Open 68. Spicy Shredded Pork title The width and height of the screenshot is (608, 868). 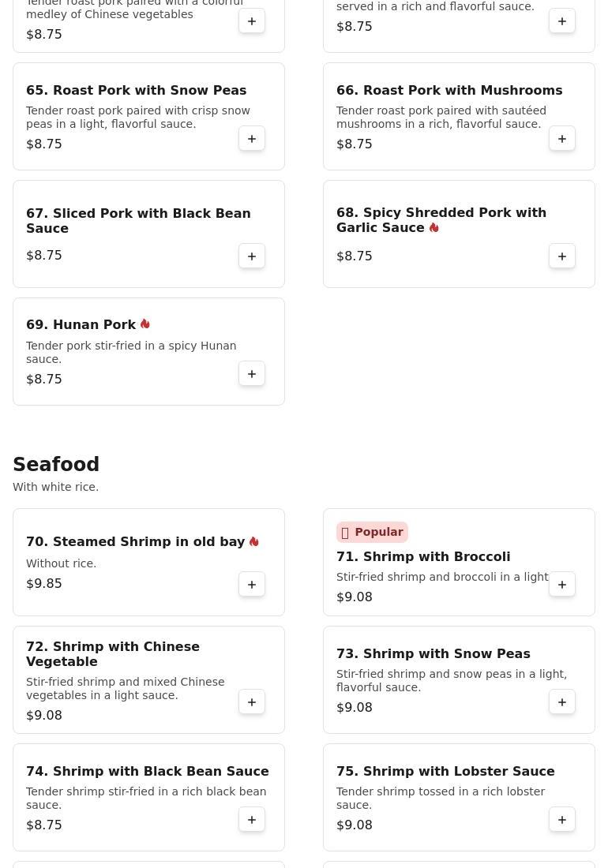pos(441,220)
